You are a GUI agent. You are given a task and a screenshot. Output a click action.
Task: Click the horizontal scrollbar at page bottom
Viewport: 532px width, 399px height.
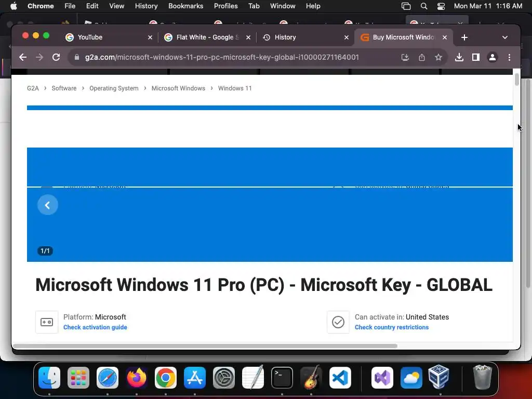[x=205, y=346]
